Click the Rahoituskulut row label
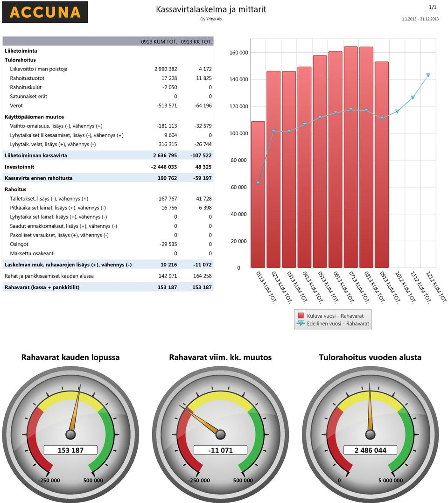The width and height of the screenshot is (448, 503). click(26, 87)
